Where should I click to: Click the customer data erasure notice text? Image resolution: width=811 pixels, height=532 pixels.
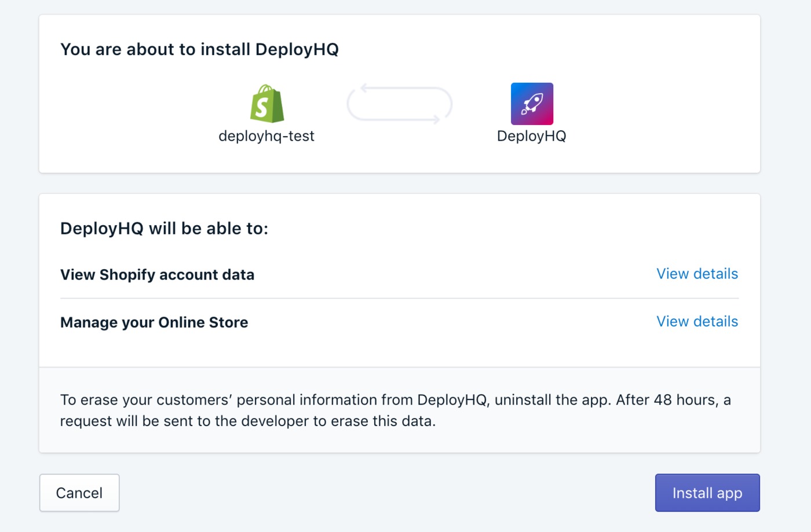(x=396, y=410)
